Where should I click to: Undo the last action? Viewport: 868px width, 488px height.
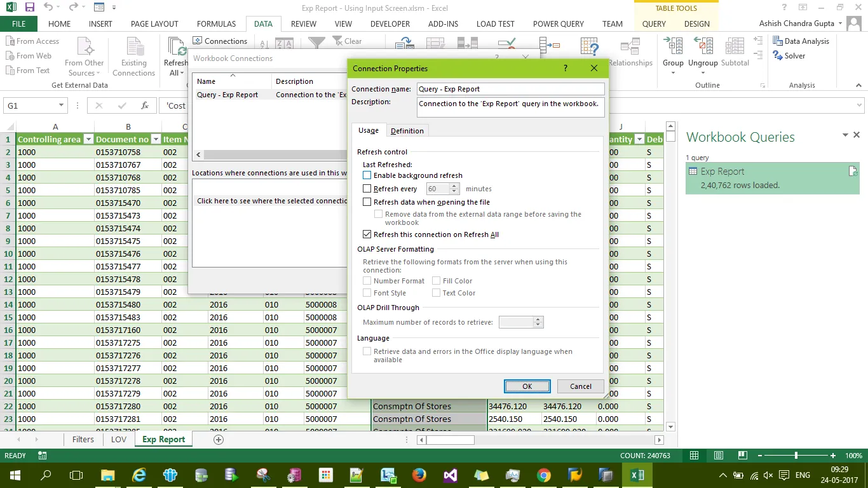coord(48,8)
